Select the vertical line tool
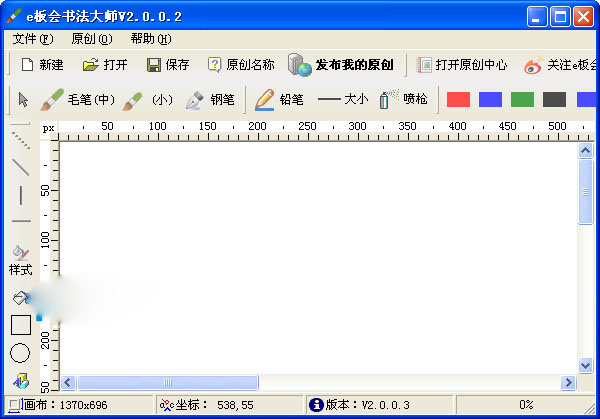Viewport: 600px width, 419px height. pos(21,194)
